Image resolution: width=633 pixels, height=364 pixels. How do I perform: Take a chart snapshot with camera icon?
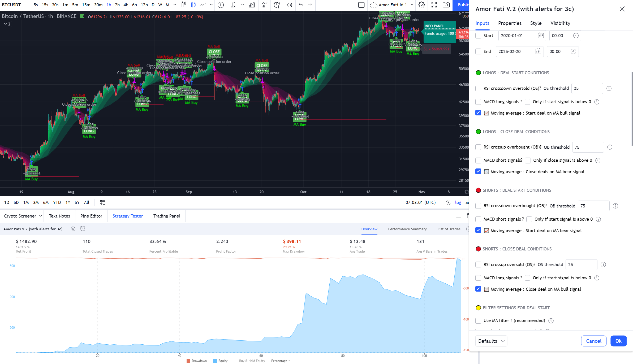(x=446, y=5)
